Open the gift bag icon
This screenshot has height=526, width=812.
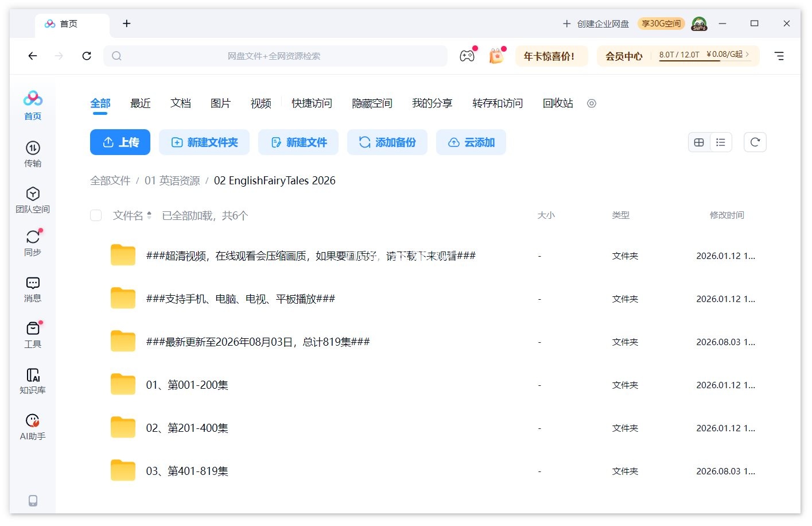coord(496,56)
